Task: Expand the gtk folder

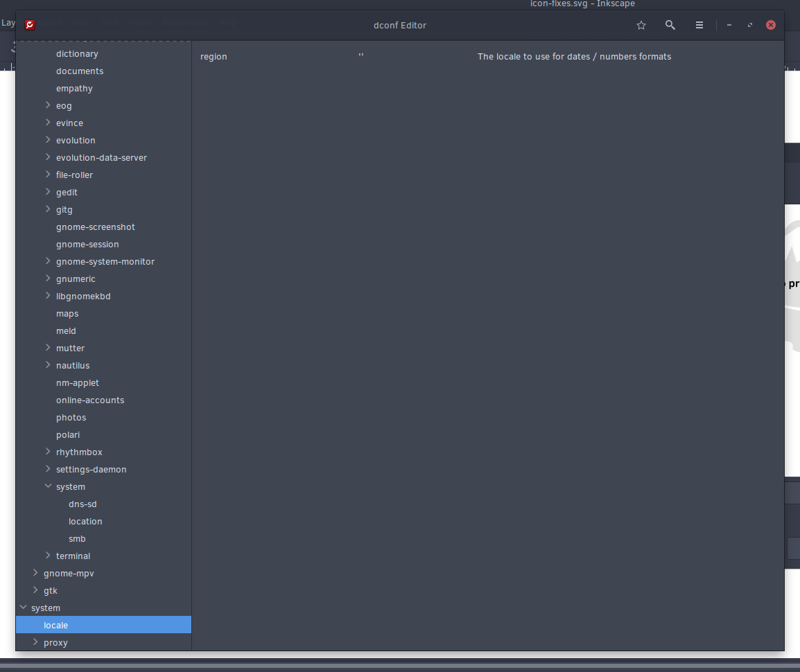Action: pyautogui.click(x=35, y=590)
